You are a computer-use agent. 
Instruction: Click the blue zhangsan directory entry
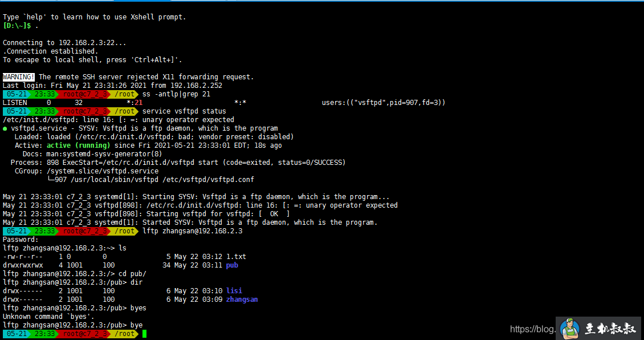242,299
